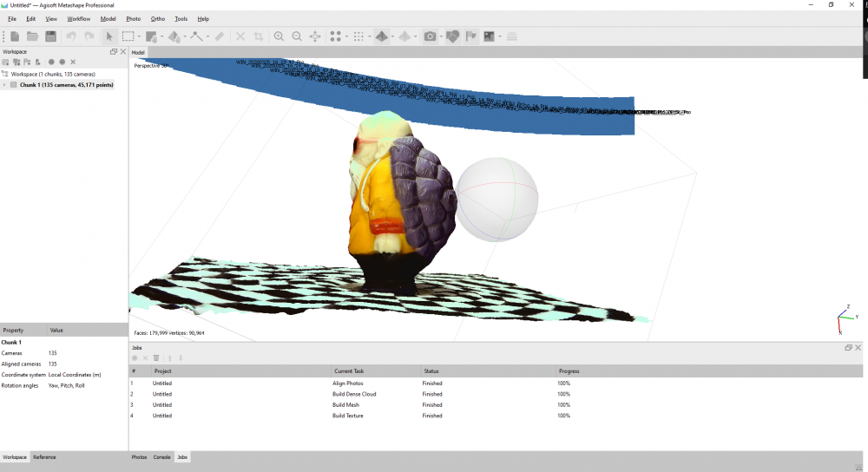Viewport: 868px width, 472px height.
Task: Select the Build Texture job row
Action: point(496,416)
